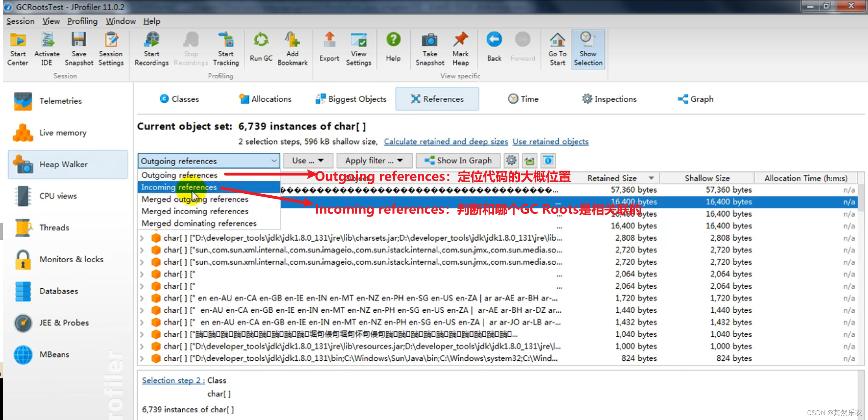Export the current view
The image size is (868, 420).
click(x=329, y=48)
